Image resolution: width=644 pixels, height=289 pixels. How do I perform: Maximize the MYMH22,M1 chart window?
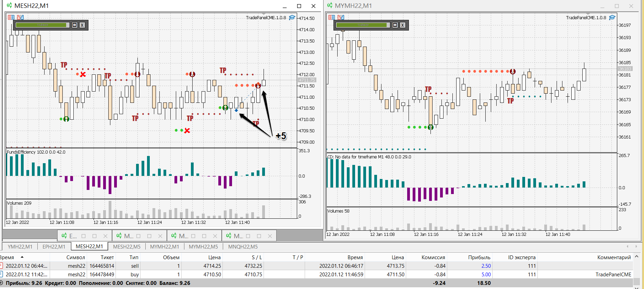[617, 6]
